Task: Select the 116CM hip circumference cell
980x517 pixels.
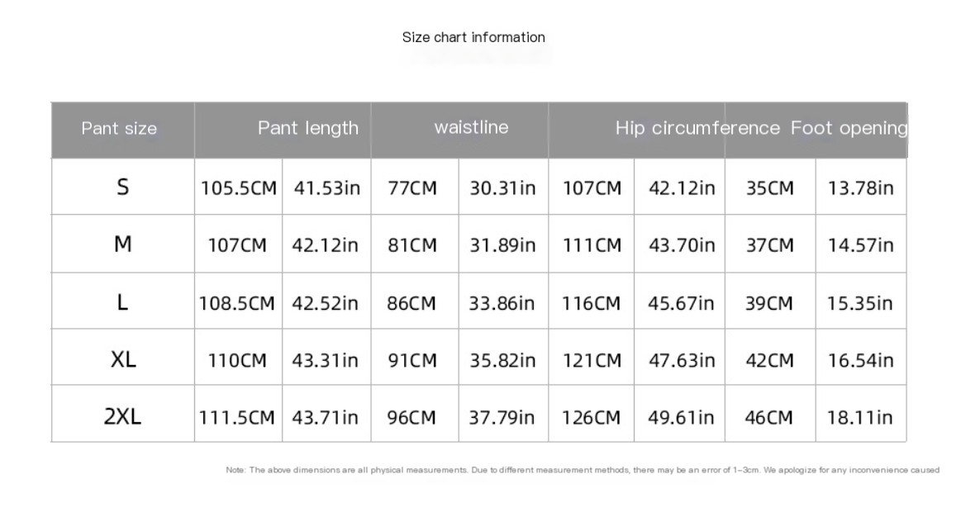Action: tap(591, 303)
